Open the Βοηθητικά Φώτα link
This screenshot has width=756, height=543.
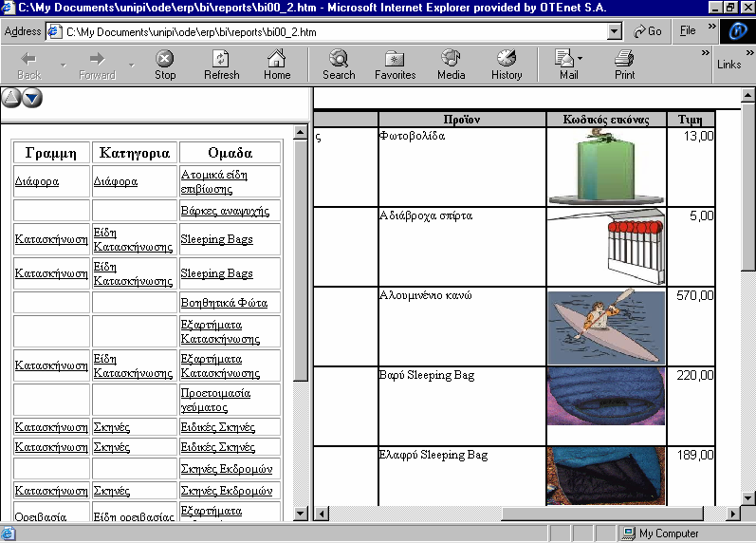pos(224,303)
